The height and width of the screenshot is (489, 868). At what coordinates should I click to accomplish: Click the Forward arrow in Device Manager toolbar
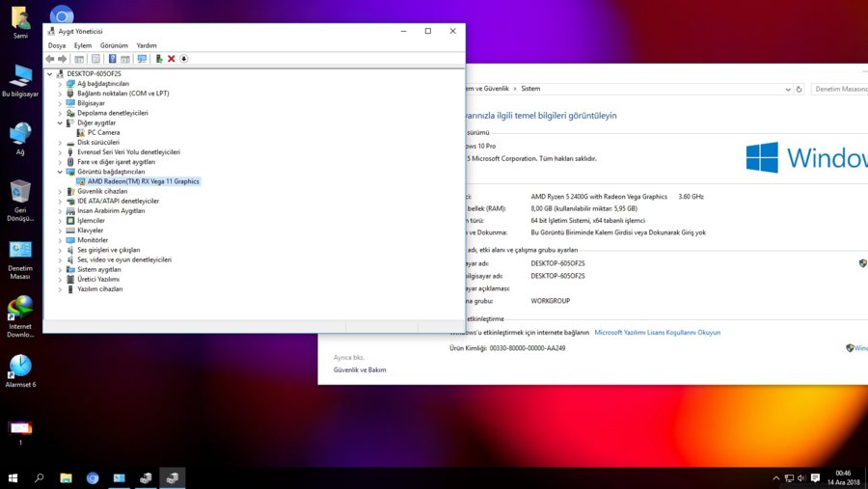click(62, 59)
